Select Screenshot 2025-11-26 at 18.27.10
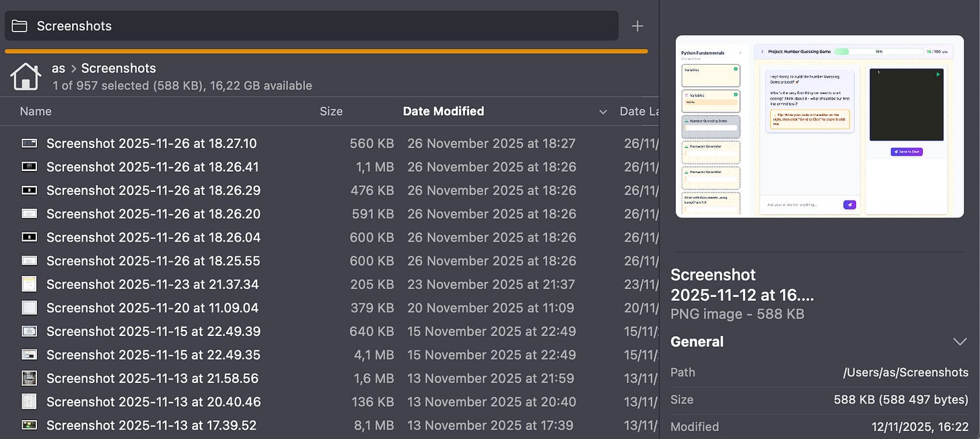980x439 pixels. (151, 143)
